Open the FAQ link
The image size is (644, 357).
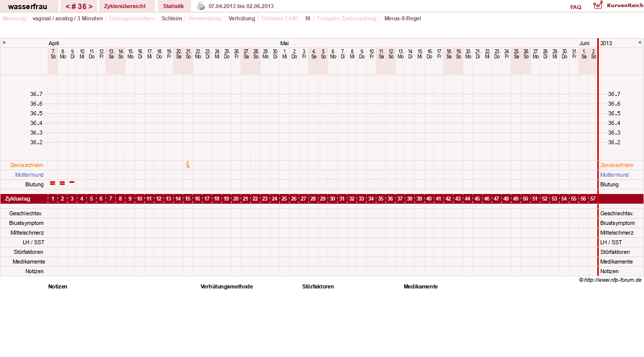point(575,7)
